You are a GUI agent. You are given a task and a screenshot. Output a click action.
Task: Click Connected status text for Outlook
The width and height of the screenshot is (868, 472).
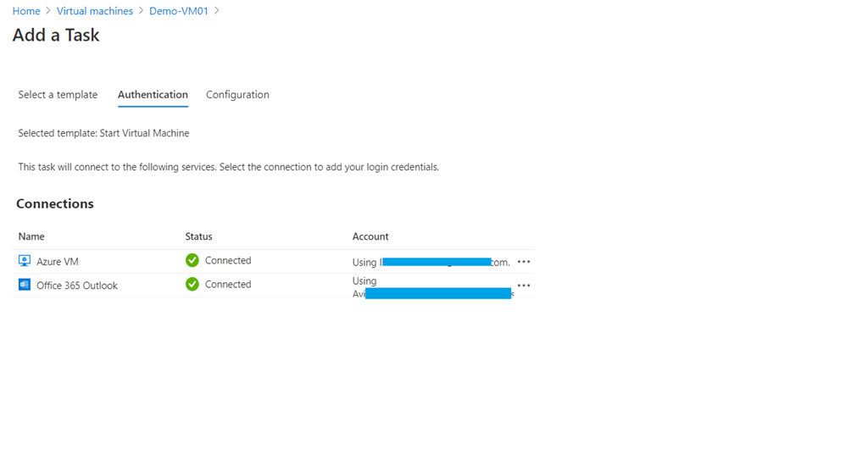[x=228, y=284]
